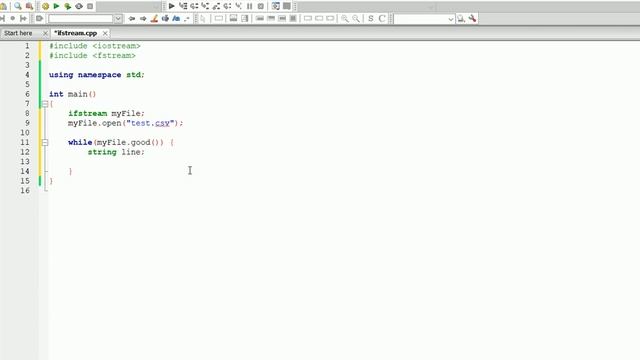Click line number 10 in the margin
Screen dimensions: 640x360
25,133
